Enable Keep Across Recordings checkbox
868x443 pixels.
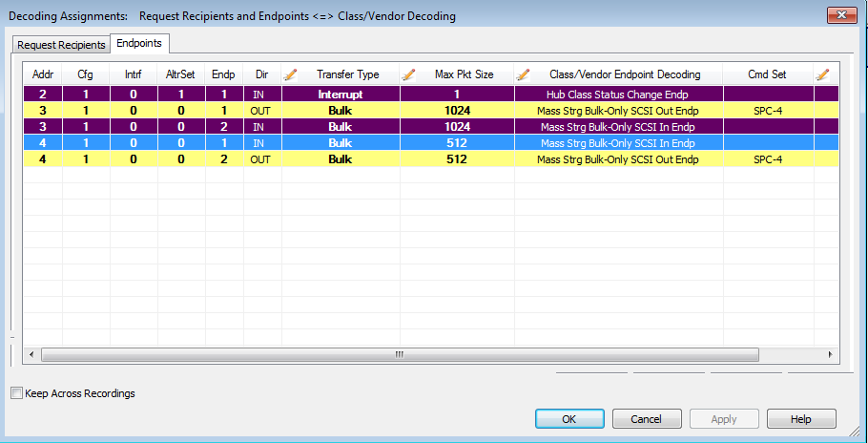[17, 393]
